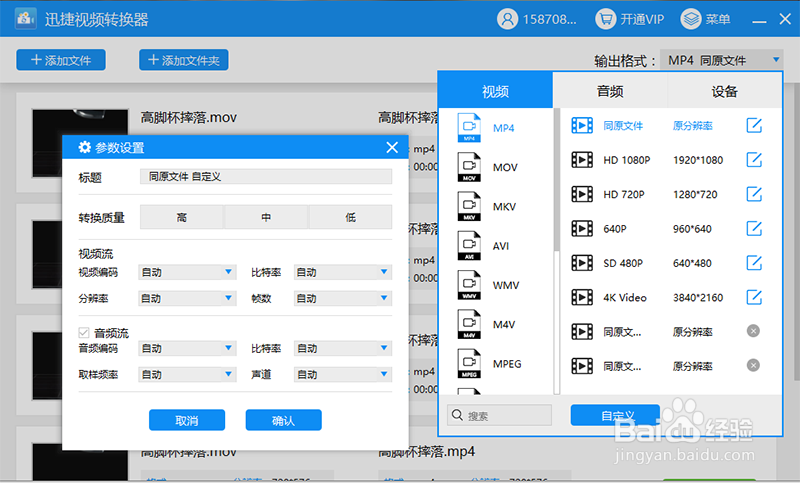Choose the SD 480P preset row

[670, 263]
